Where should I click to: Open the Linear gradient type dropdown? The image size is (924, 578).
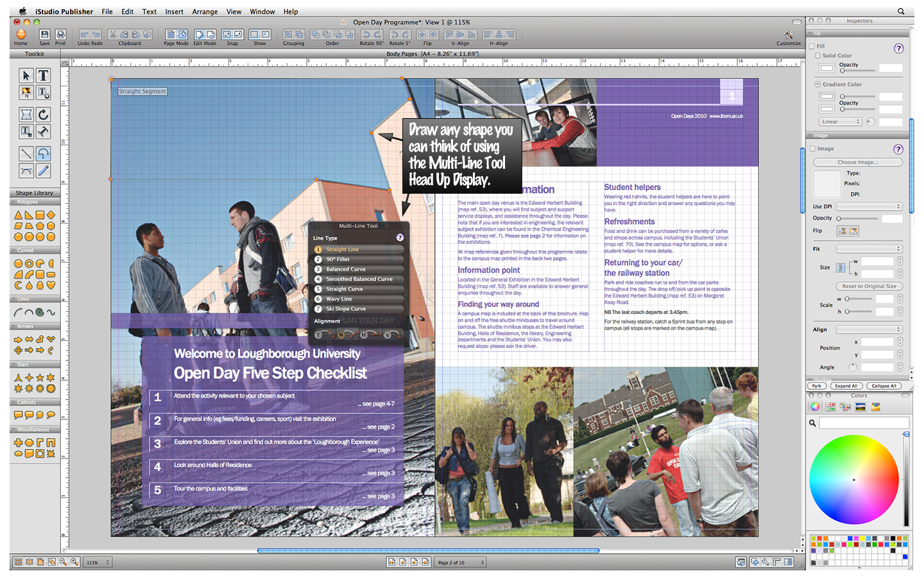tap(841, 121)
